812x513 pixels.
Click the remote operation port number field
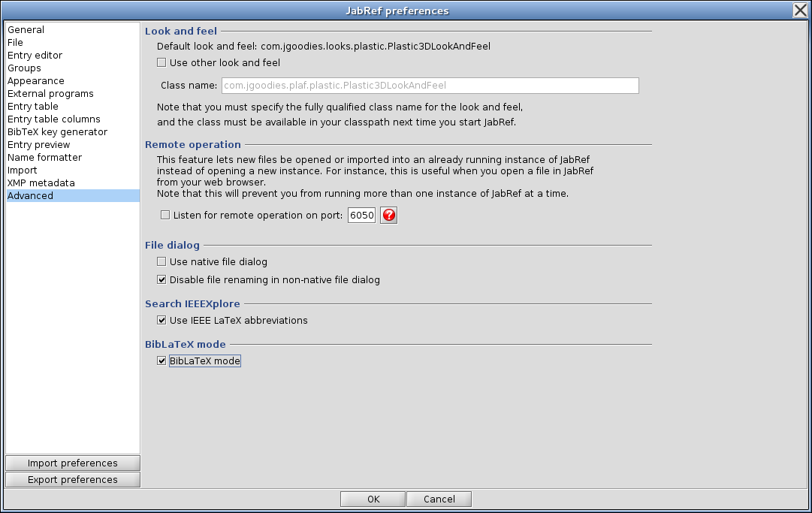[x=361, y=216]
